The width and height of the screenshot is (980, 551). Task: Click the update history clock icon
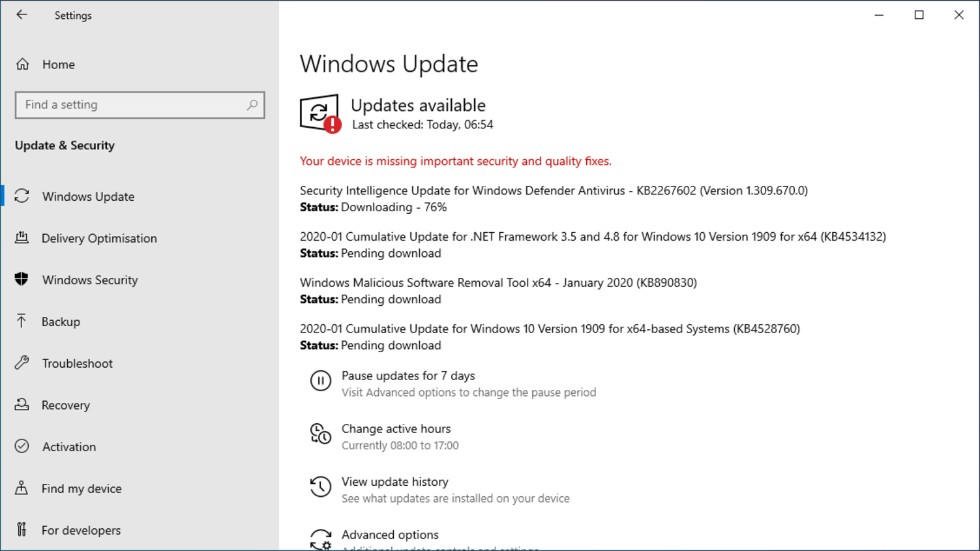click(x=320, y=486)
